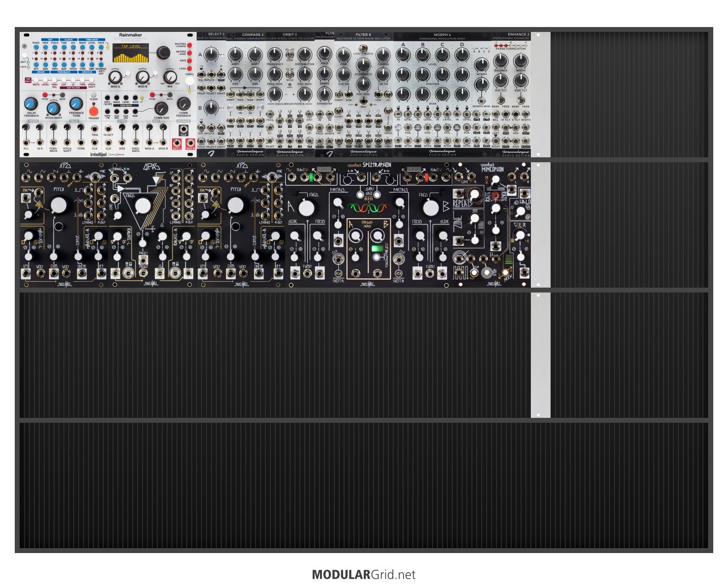Viewport: 728px width, 585px height.
Task: Click the channel A knob on Select 2
Action: [x=211, y=54]
